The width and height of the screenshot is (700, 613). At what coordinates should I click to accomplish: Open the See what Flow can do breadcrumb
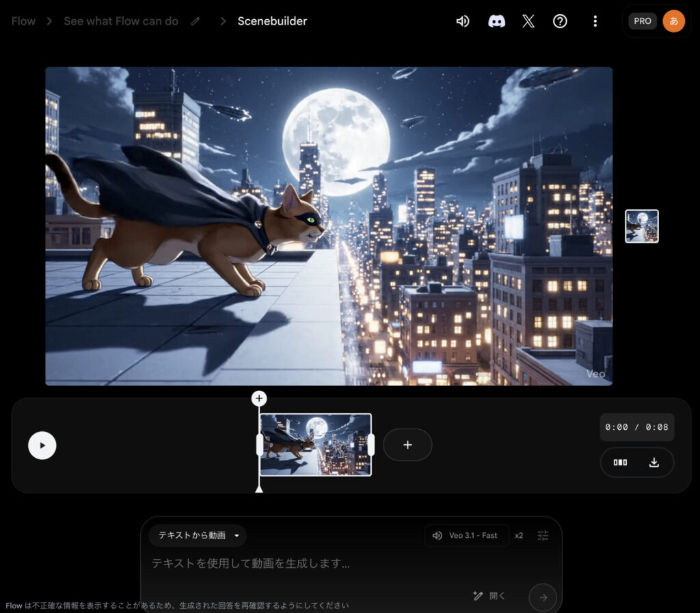[121, 21]
